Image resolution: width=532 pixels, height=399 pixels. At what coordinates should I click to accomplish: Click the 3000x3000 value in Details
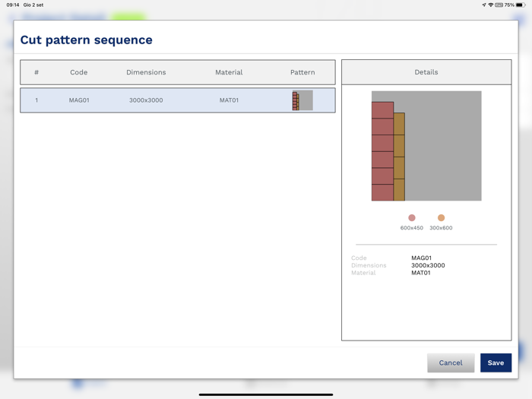pyautogui.click(x=428, y=265)
